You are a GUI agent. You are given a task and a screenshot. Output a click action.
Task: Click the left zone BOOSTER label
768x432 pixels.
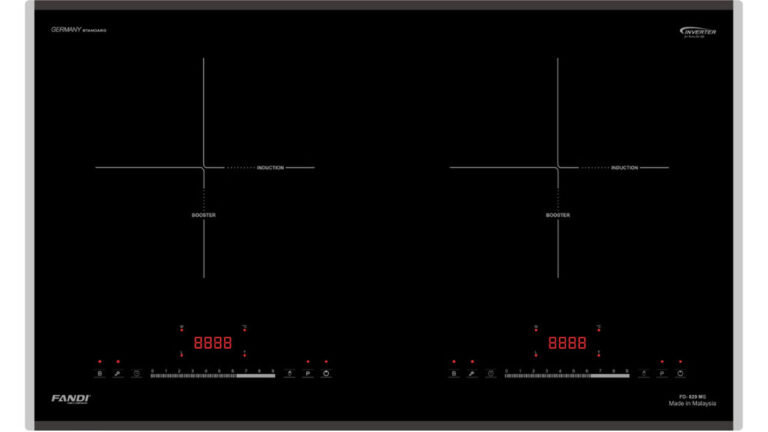point(204,215)
